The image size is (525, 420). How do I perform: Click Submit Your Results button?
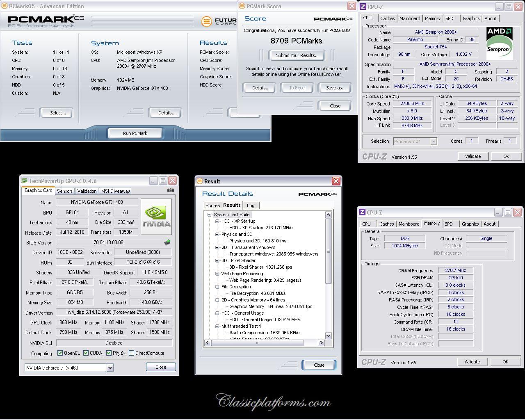(x=297, y=55)
